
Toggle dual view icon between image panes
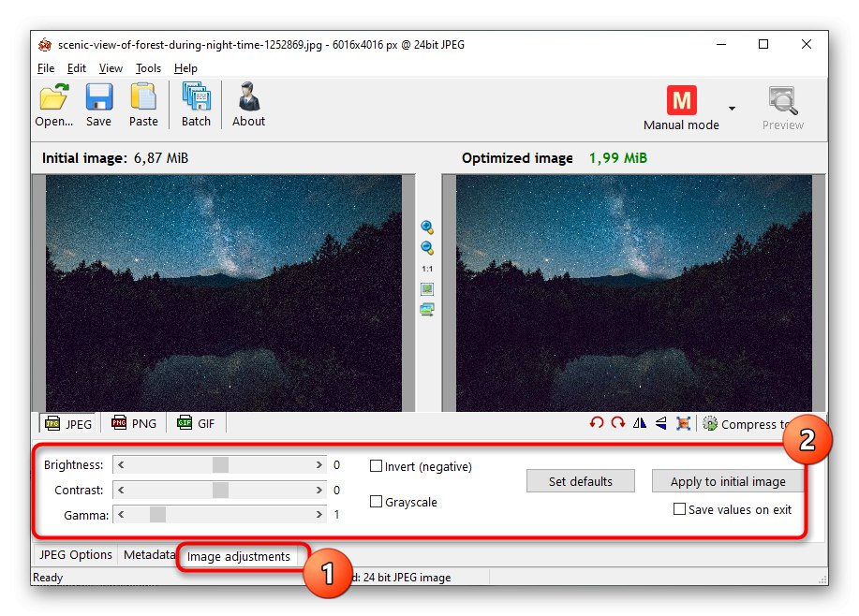(x=427, y=310)
